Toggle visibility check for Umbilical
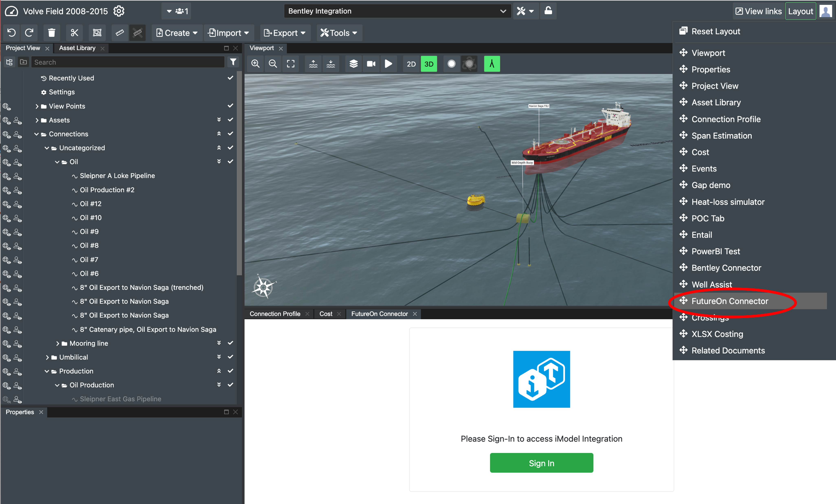This screenshot has height=504, width=836. 230,357
